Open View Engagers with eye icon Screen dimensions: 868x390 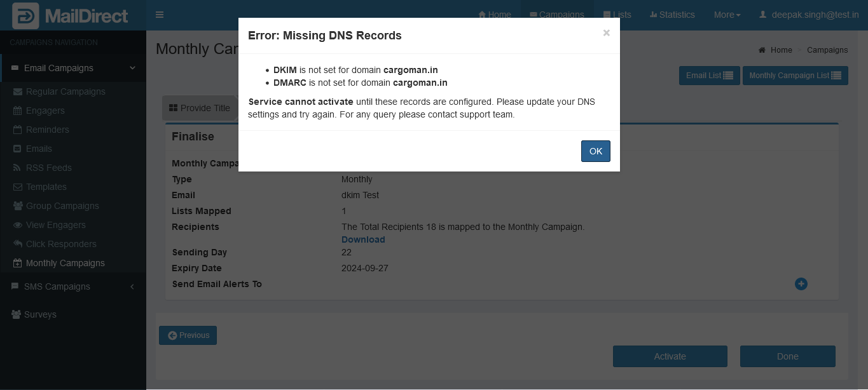pos(55,225)
